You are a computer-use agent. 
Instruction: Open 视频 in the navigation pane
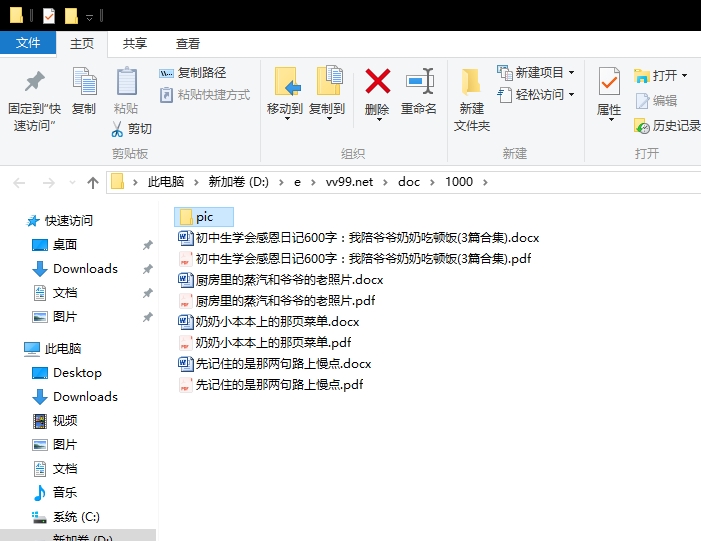[55, 421]
